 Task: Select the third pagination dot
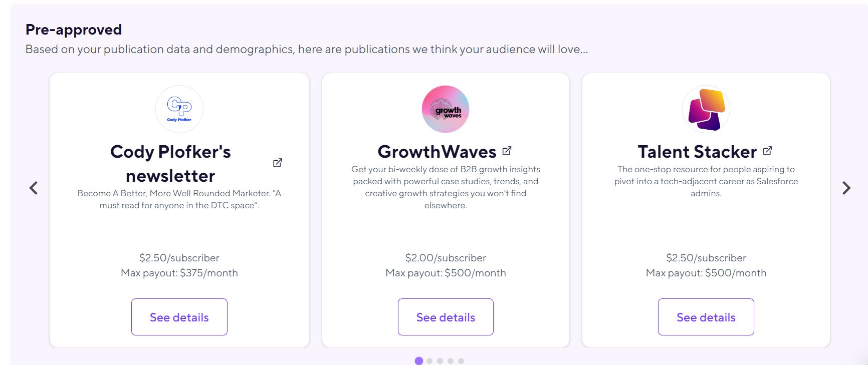[x=440, y=360]
